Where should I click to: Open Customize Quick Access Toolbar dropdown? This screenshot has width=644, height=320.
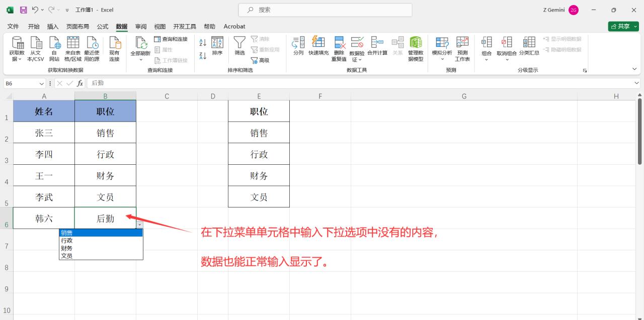[x=67, y=10]
